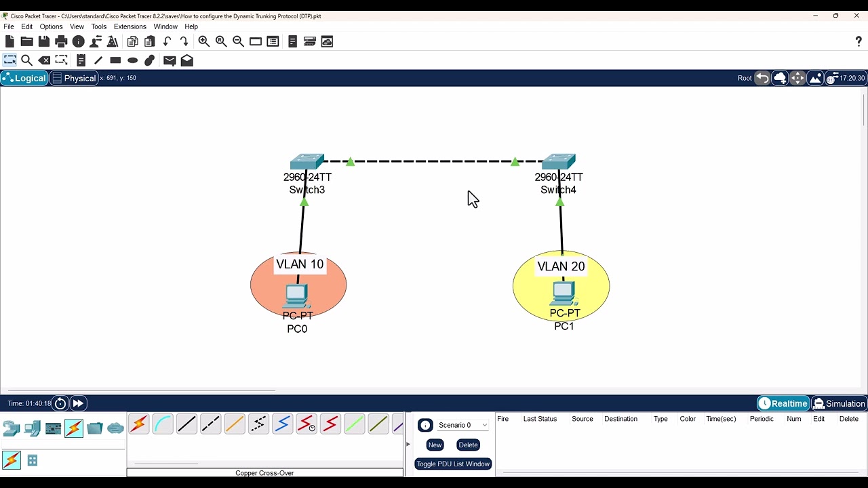Choose Components category
This screenshot has width=868, height=488.
click(53, 428)
